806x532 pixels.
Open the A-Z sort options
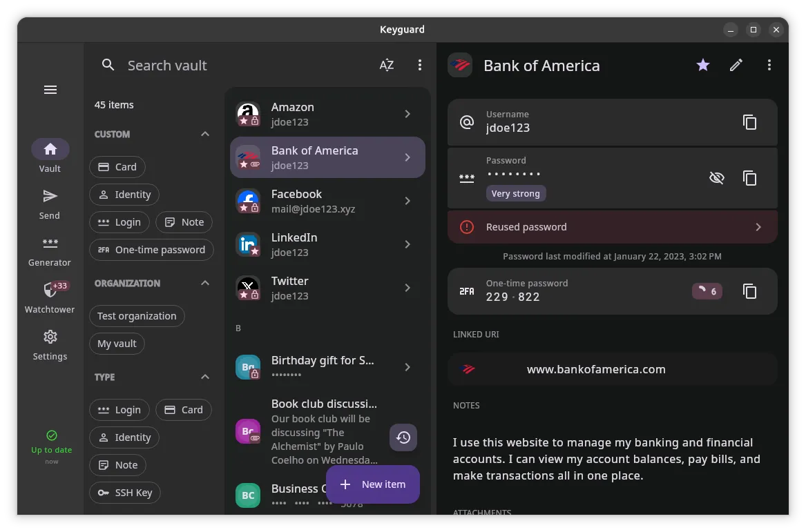(387, 66)
